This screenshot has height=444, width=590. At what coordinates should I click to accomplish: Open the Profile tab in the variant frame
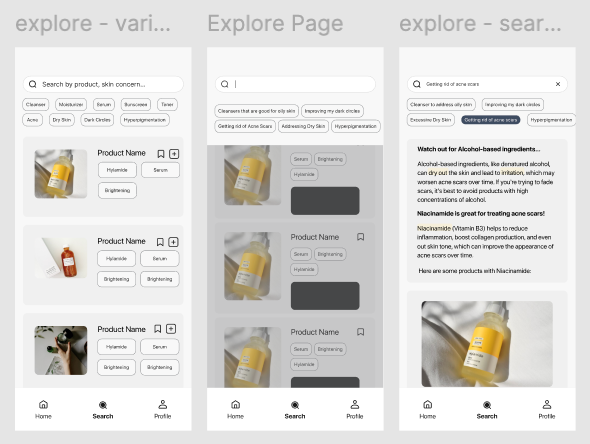coord(163,409)
